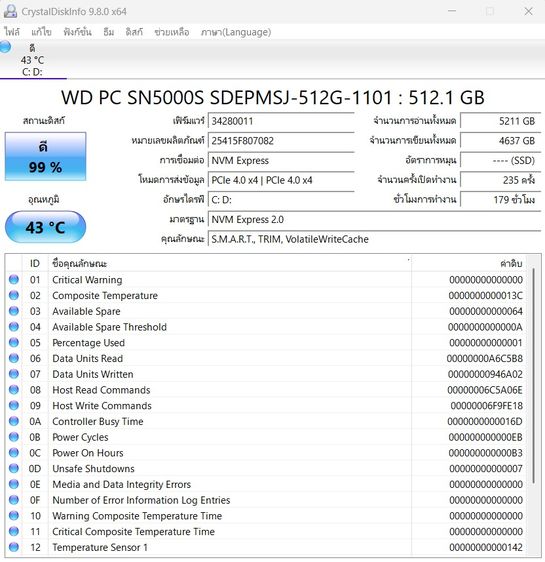Select the blue disk status orb for C: D:

click(5, 47)
